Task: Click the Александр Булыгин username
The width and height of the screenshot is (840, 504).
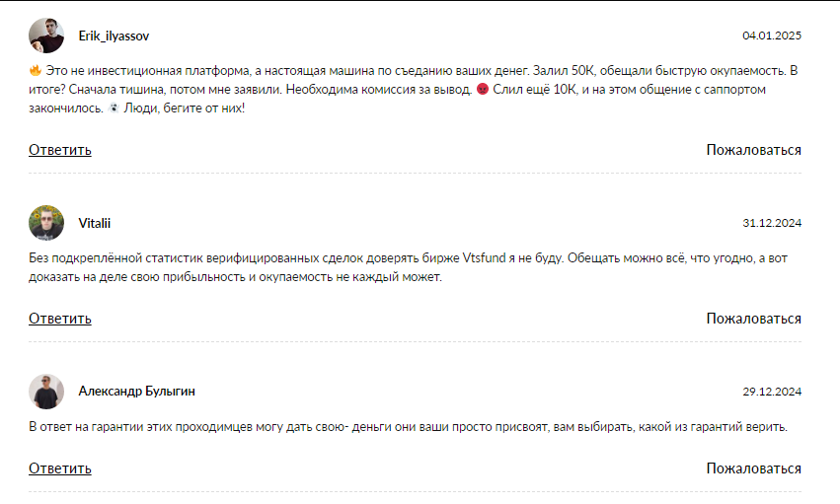Action: click(136, 392)
